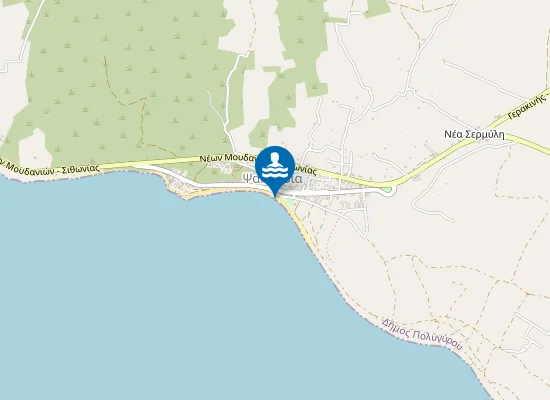Click the Νέων Μουδαν road label beside marker

(229, 158)
